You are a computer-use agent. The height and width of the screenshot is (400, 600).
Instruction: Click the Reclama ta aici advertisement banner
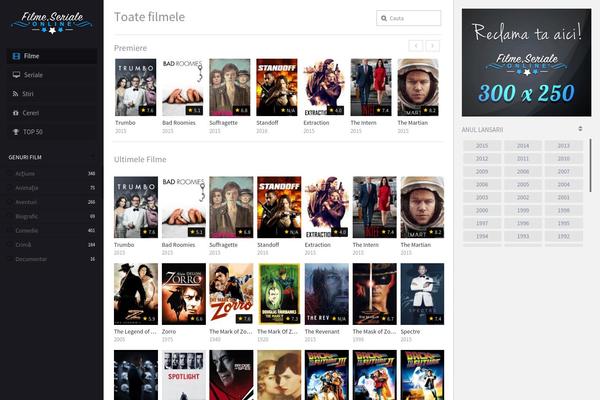[527, 62]
